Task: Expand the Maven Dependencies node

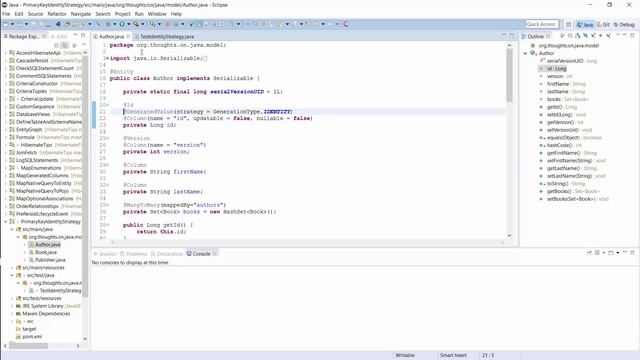Action: tap(12, 314)
